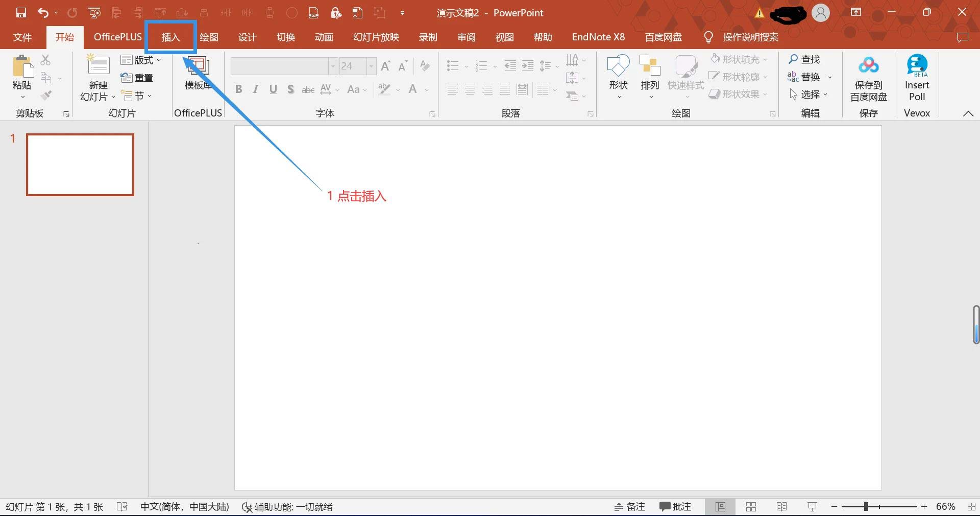
Task: Click the New Slide (新建幻灯片) icon
Action: [x=97, y=65]
